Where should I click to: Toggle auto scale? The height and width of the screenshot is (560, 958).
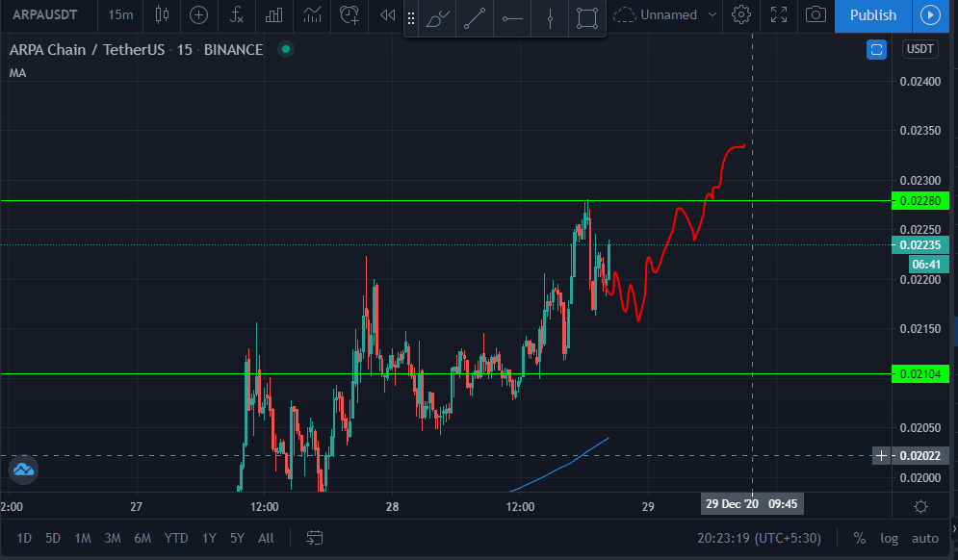tap(925, 538)
